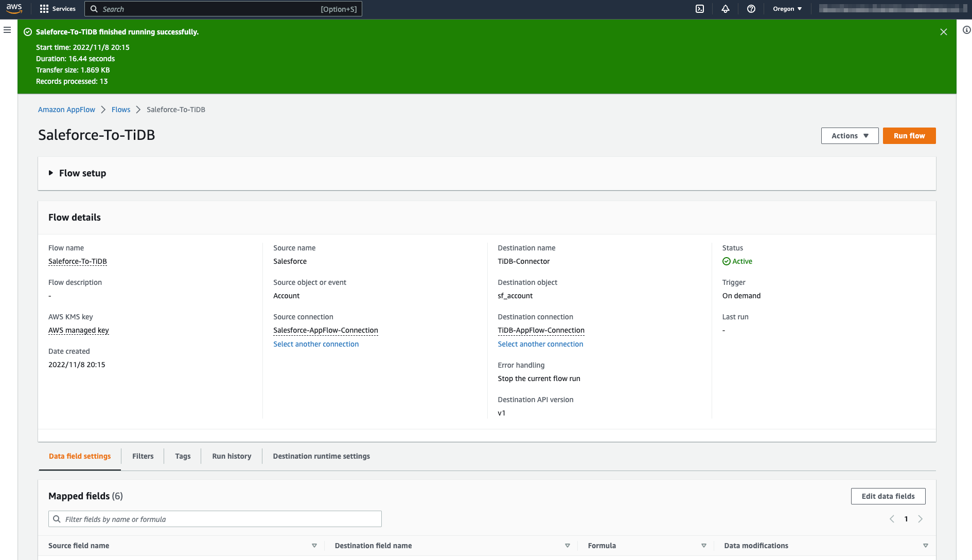Switch to the Data field settings tab
Viewport: 972px width, 560px height.
[80, 456]
